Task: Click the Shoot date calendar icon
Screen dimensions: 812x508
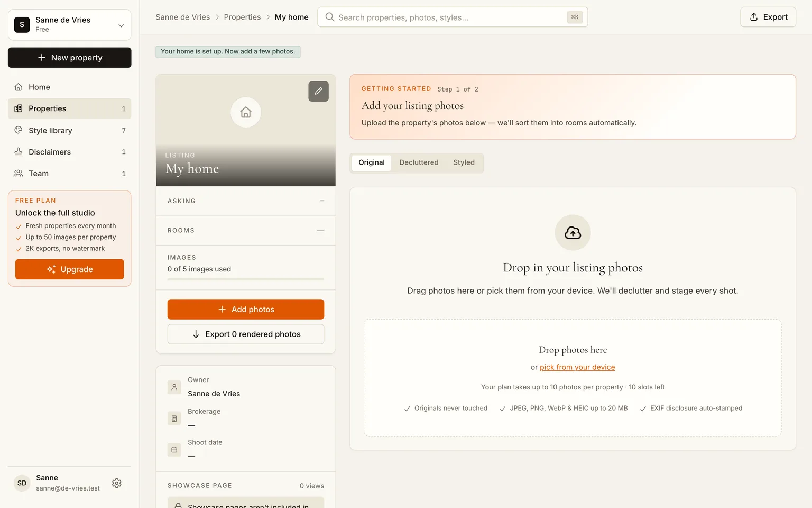Action: [x=174, y=450]
